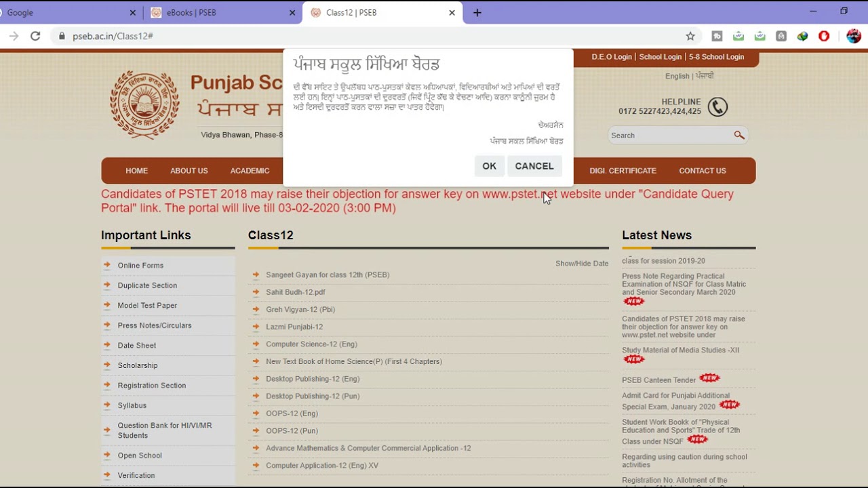
Task: Open Desktop Publishing-12 (Eng)
Action: click(313, 379)
